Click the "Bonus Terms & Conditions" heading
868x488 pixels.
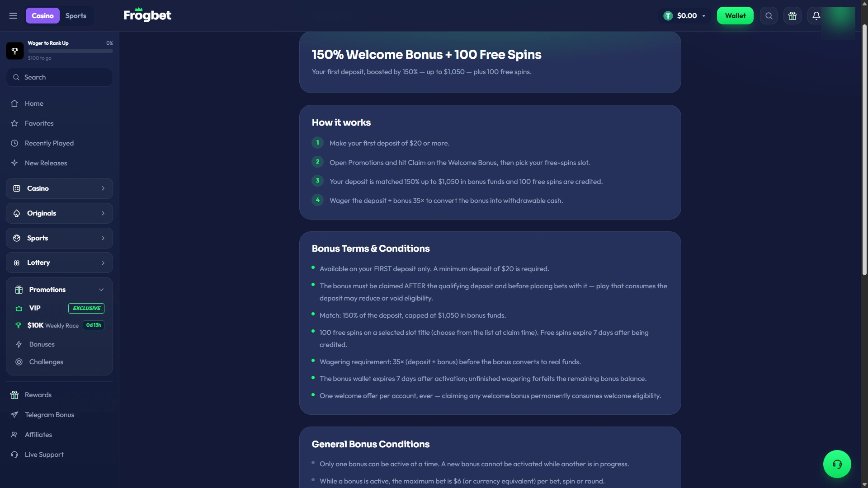pyautogui.click(x=371, y=249)
